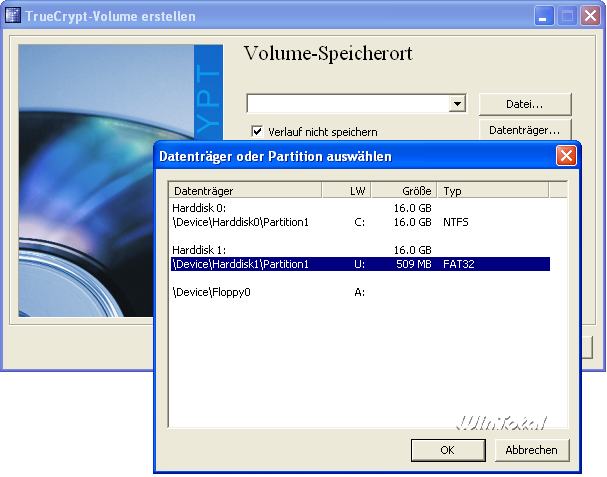Viewport: 607px width, 477px height.
Task: Click into the volume path input field
Action: pyautogui.click(x=348, y=103)
